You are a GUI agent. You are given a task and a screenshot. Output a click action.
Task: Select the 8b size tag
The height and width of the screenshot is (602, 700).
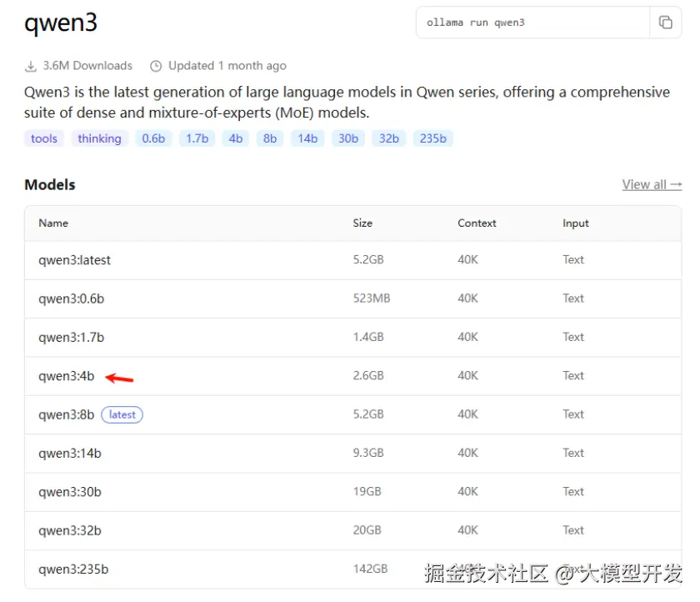(x=270, y=138)
